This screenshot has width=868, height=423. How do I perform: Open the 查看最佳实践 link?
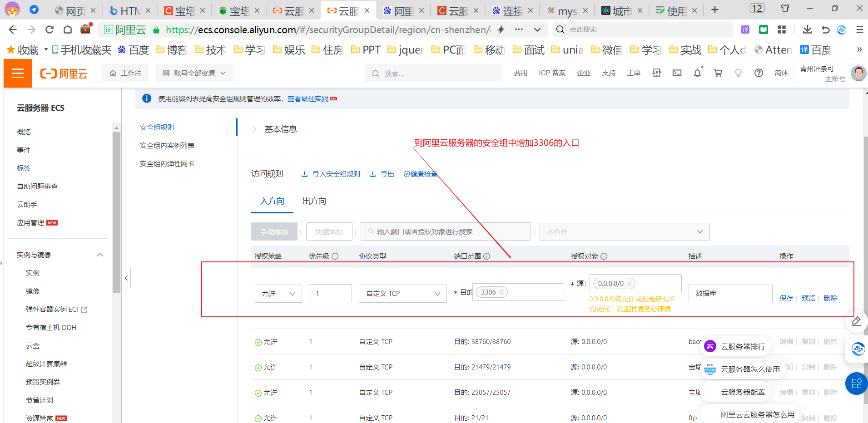(308, 99)
